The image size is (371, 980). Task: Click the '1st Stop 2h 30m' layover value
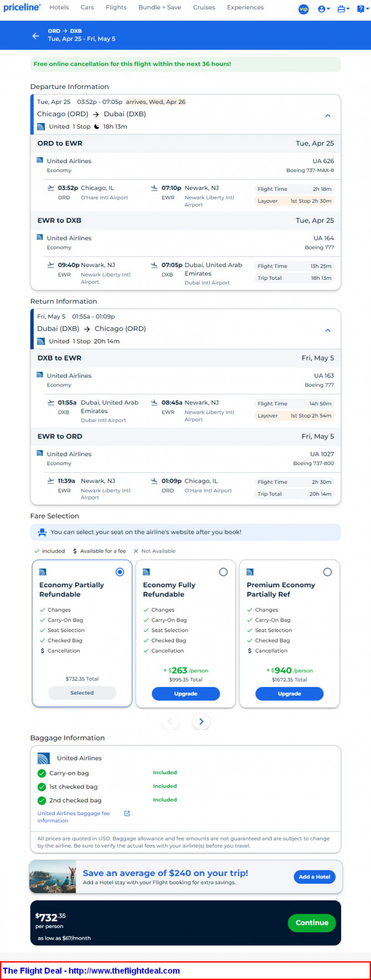point(311,201)
